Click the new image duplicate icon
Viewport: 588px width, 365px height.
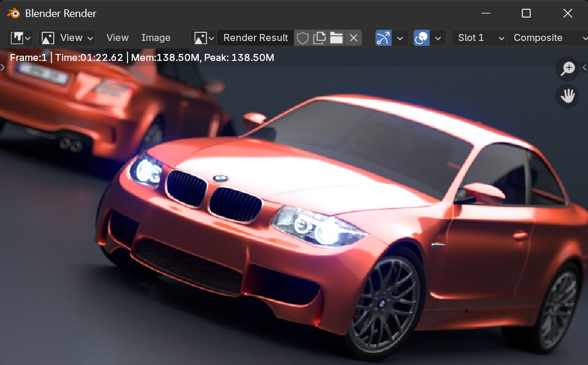pyautogui.click(x=319, y=38)
